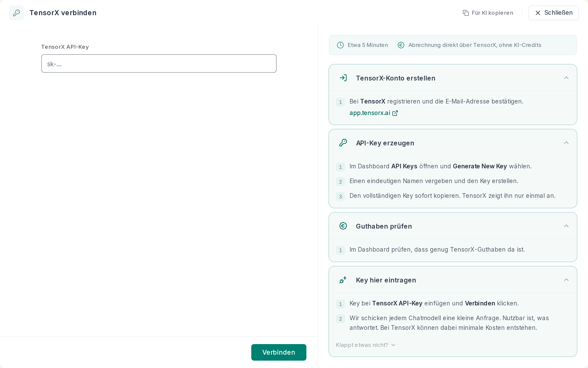Screen dimensions: 588x368
Task: Click the TensorX API-Key field label
Action: [65, 47]
